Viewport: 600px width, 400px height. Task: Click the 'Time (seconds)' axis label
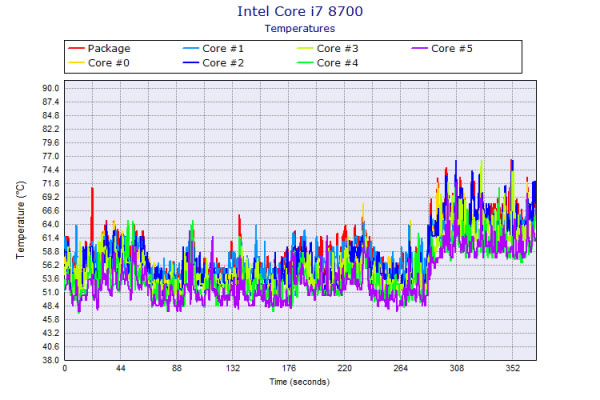click(x=300, y=382)
